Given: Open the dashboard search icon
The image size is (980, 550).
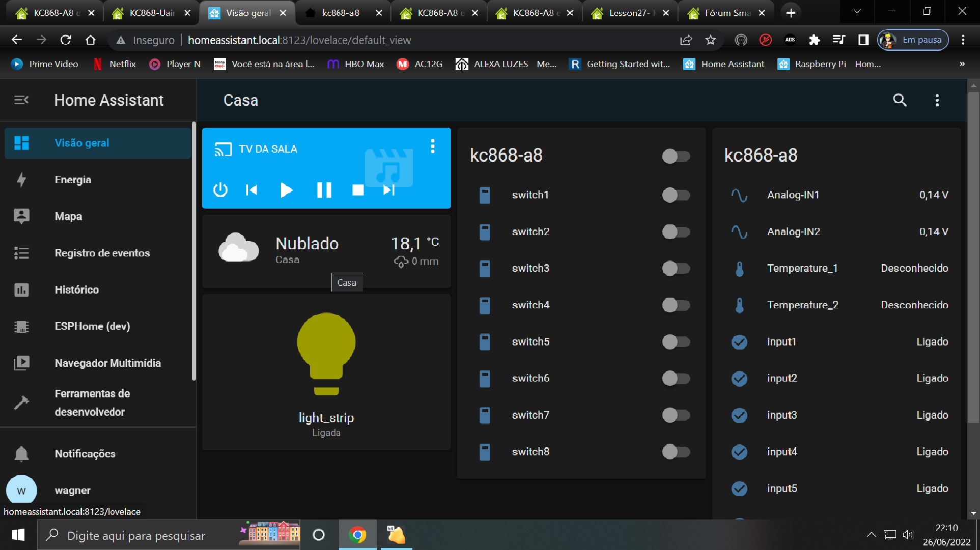Looking at the screenshot, I should tap(900, 100).
